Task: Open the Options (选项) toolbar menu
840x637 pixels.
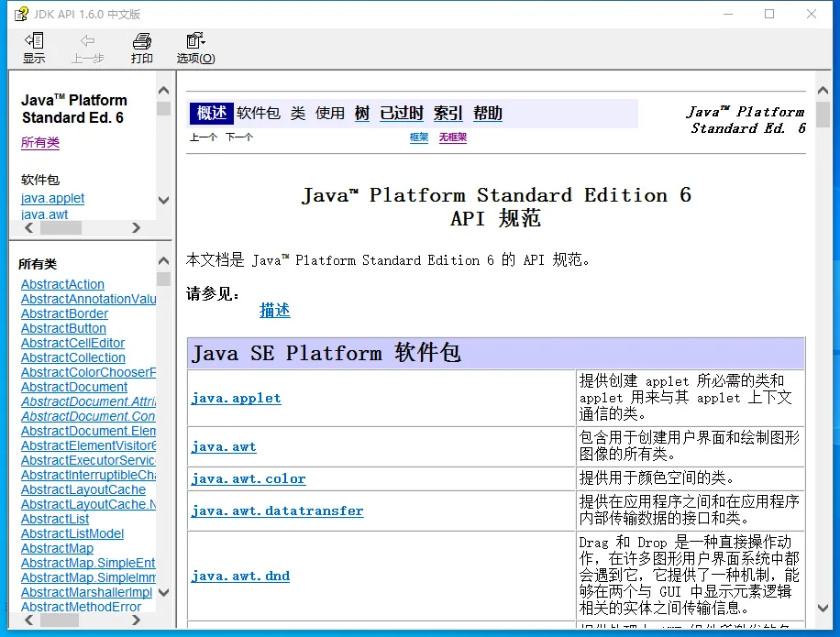Action: 196,48
